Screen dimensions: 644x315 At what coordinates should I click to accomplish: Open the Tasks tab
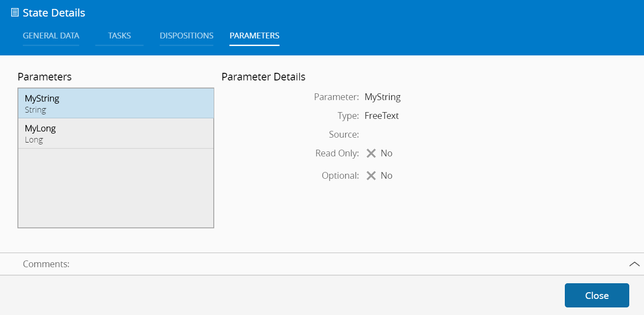pos(119,36)
